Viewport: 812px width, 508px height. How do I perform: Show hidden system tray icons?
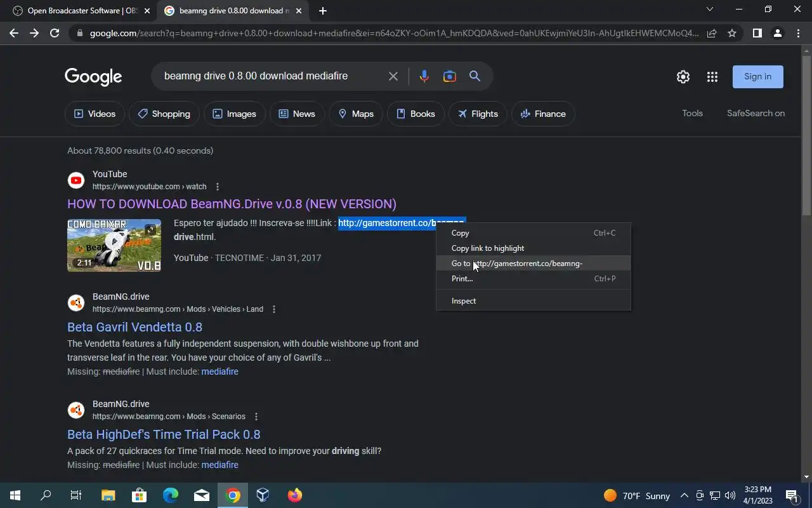click(684, 495)
